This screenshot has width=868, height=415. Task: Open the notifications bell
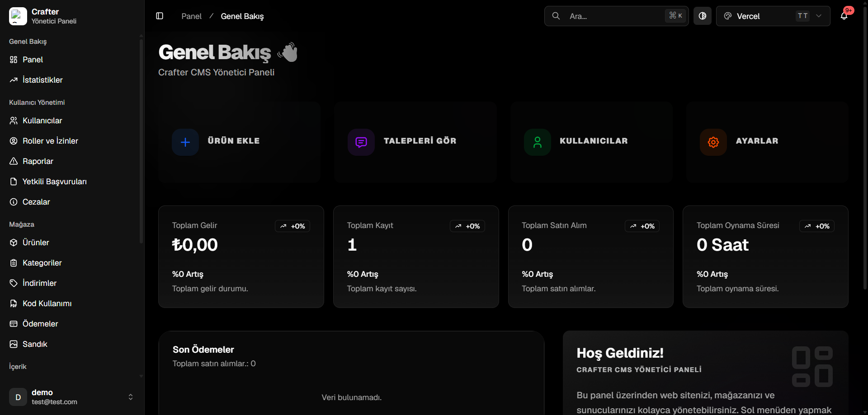(x=844, y=16)
